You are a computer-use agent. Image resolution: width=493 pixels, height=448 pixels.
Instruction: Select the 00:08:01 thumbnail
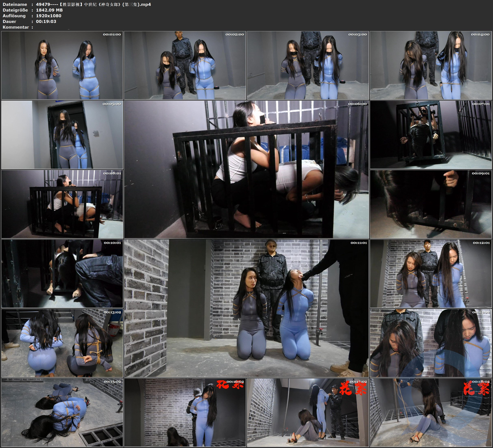pos(62,204)
